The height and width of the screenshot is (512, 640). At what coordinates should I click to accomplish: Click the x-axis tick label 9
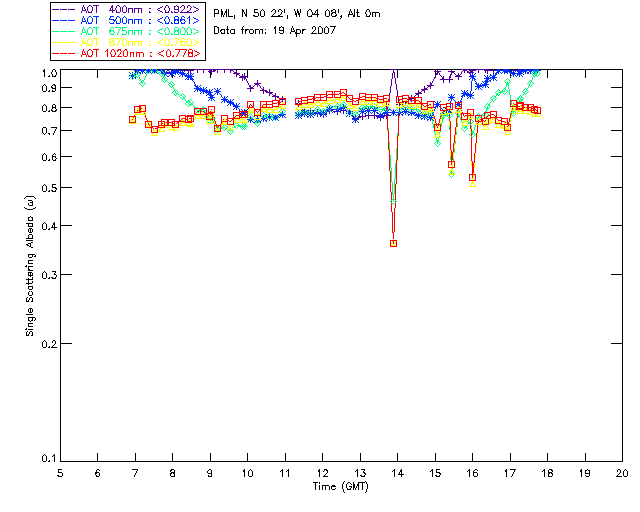(210, 473)
